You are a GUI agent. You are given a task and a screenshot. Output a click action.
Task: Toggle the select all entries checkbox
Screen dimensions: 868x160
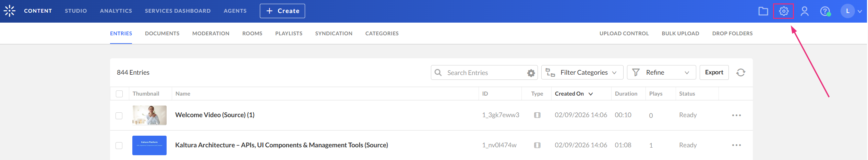[119, 94]
